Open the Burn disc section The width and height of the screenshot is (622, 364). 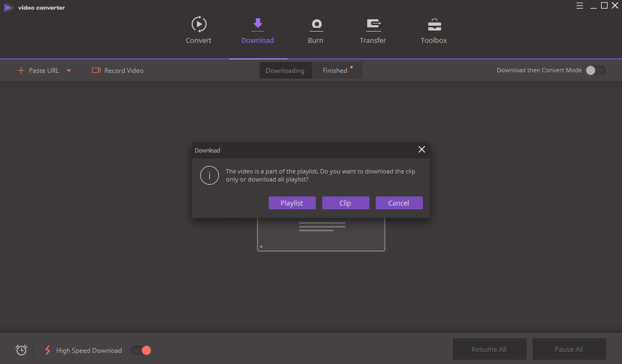[316, 30]
